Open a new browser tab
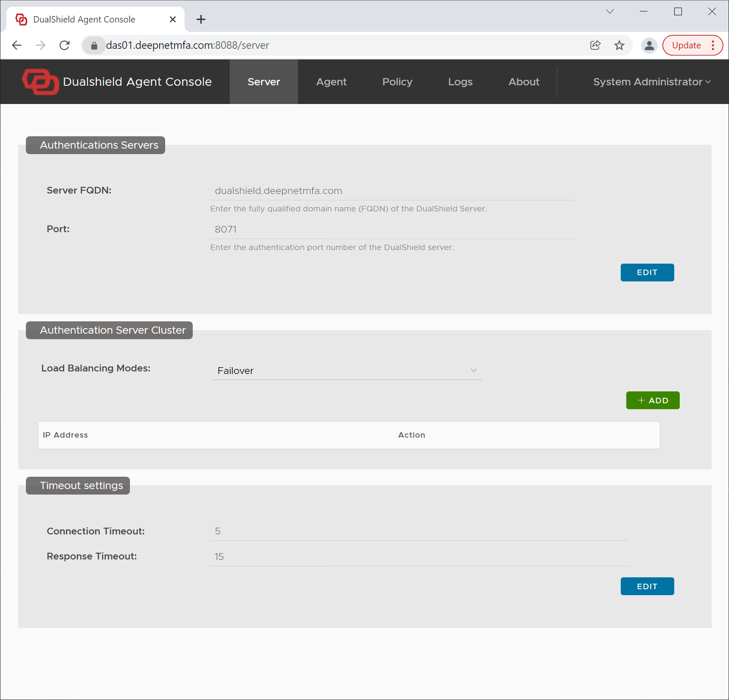 [x=201, y=20]
